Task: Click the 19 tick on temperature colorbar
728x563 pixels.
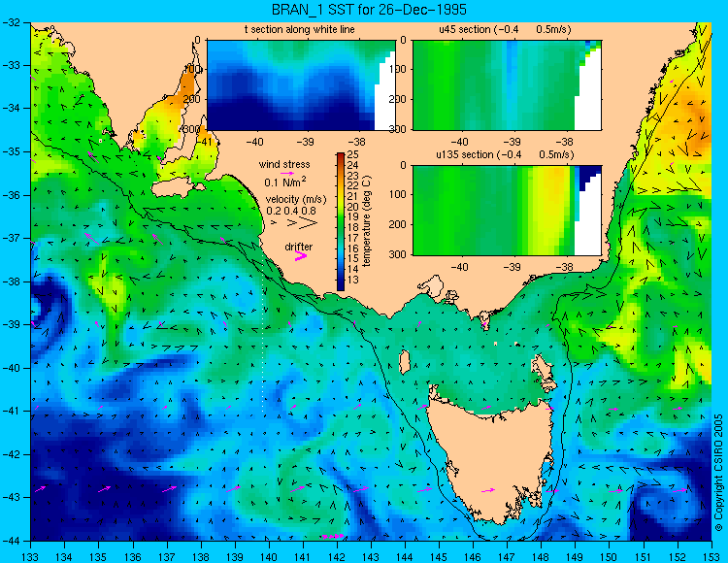Action: coord(352,216)
